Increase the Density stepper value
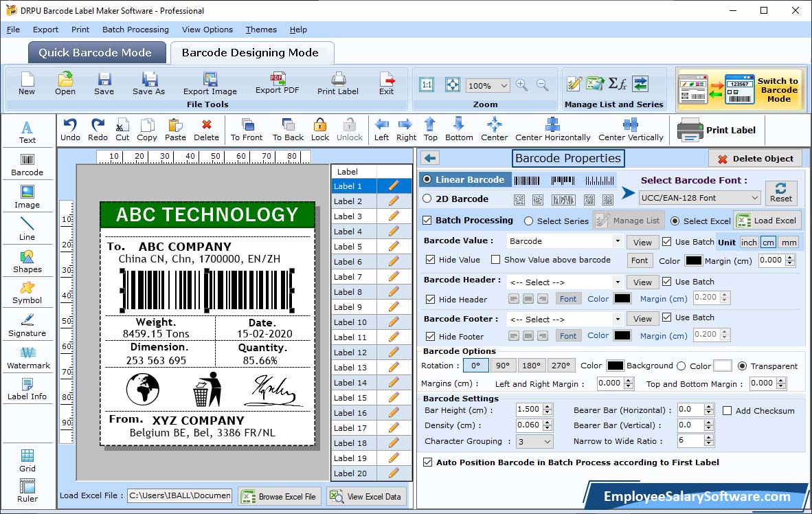 pyautogui.click(x=548, y=422)
